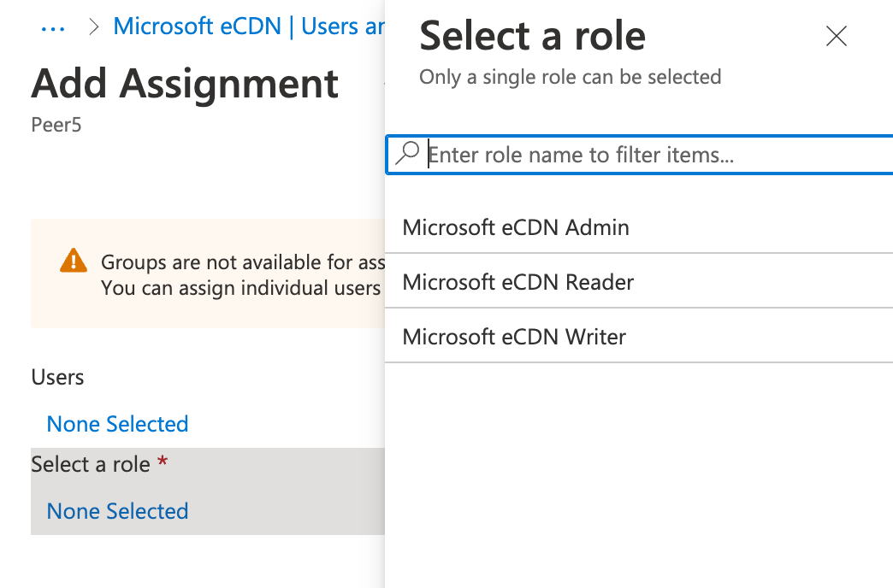Close the Select a role panel
Viewport: 893px width, 588px height.
pyautogui.click(x=836, y=36)
